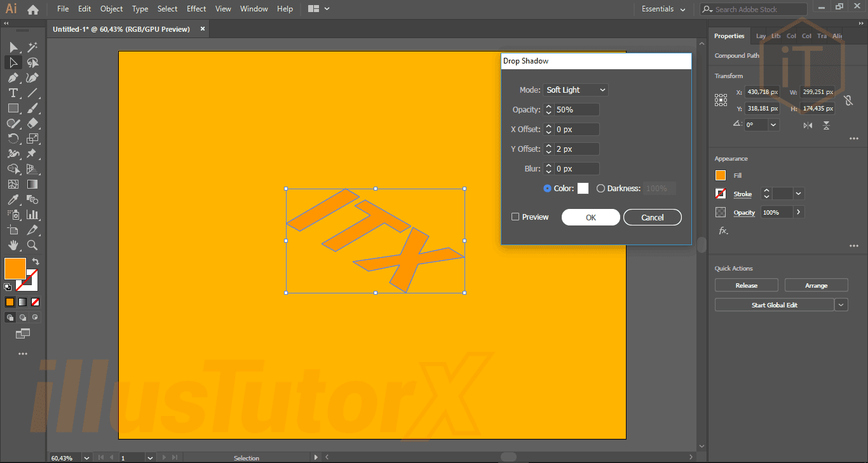The image size is (868, 463).
Task: Select the Perspective Grid tool
Action: click(32, 169)
